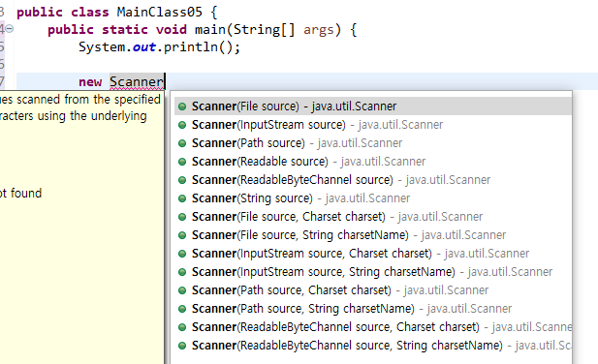Click green icon beside Scanner(Path source, Charset charset)
Screen dimensions: 598x364
pyautogui.click(x=182, y=290)
